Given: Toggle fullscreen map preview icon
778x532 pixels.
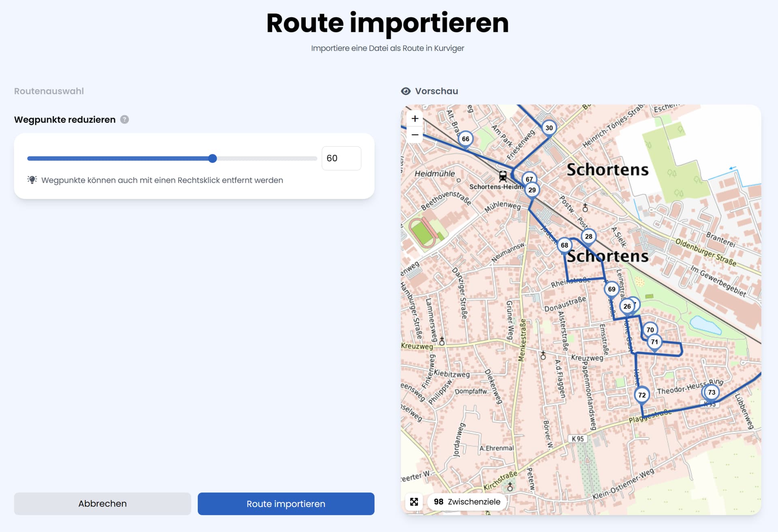Looking at the screenshot, I should [414, 502].
